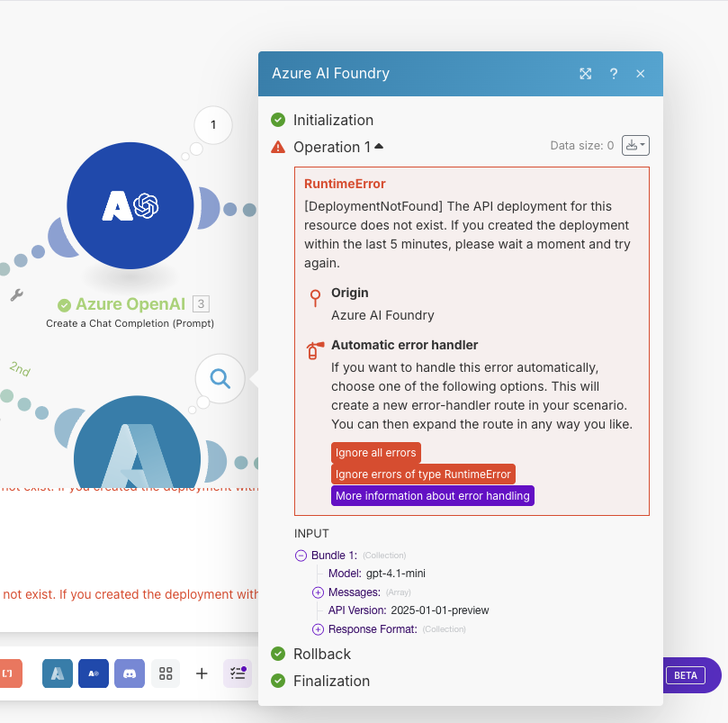Screen dimensions: 728x723
Task: Download the output bundles
Action: pos(631,145)
